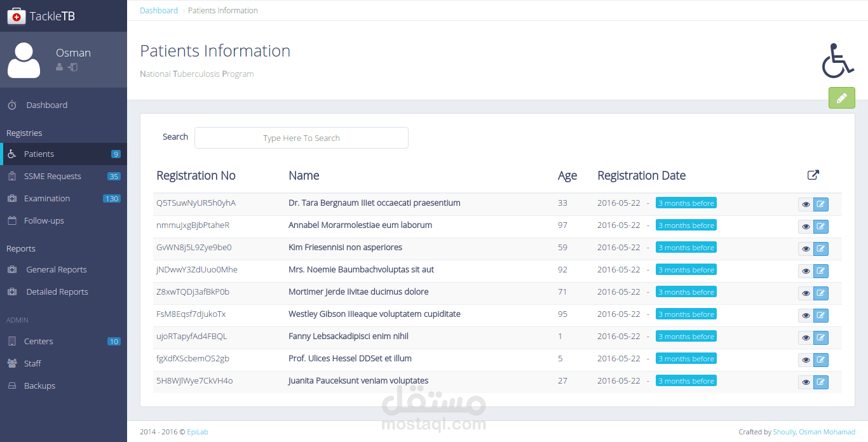The width and height of the screenshot is (868, 442).
Task: Open the EpiLab footer link
Action: tap(198, 432)
